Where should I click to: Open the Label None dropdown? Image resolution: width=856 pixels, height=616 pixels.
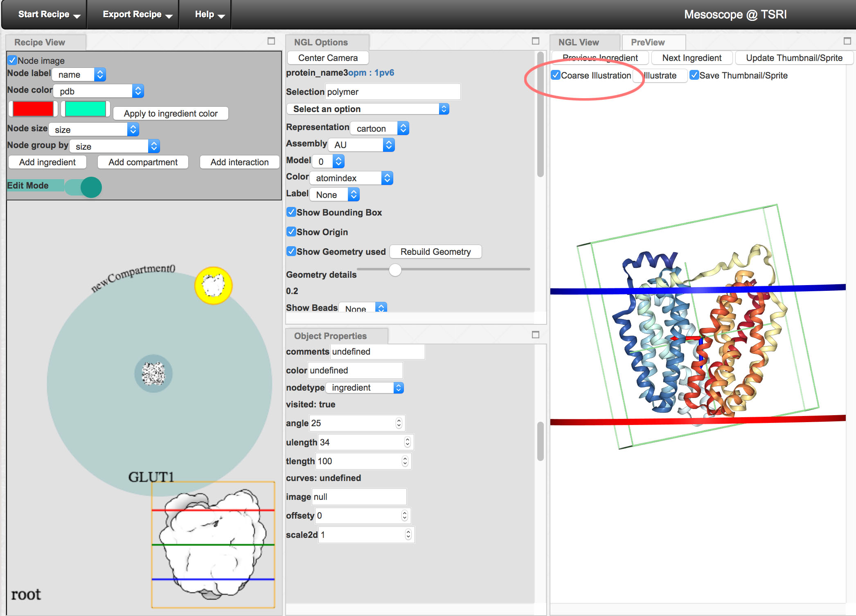coord(335,195)
